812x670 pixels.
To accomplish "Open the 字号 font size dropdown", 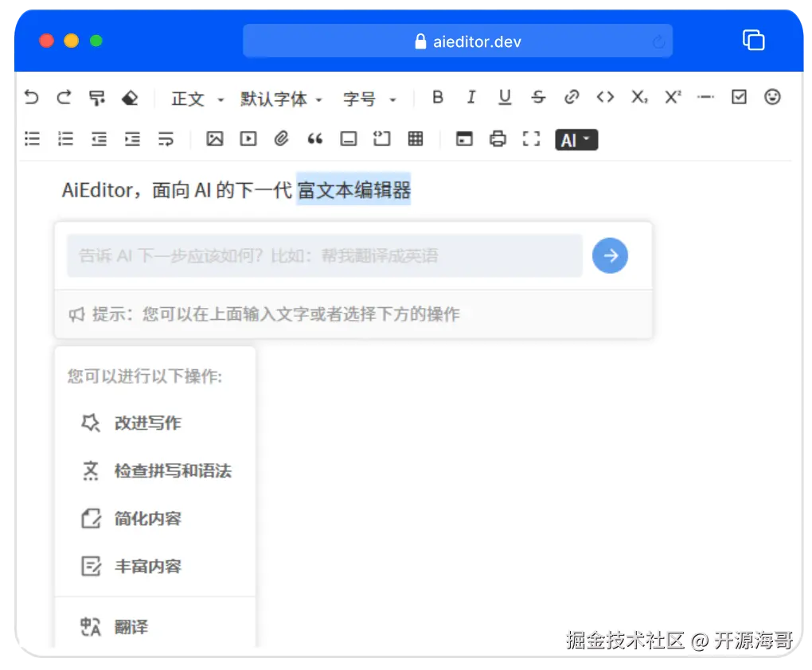I will click(369, 99).
